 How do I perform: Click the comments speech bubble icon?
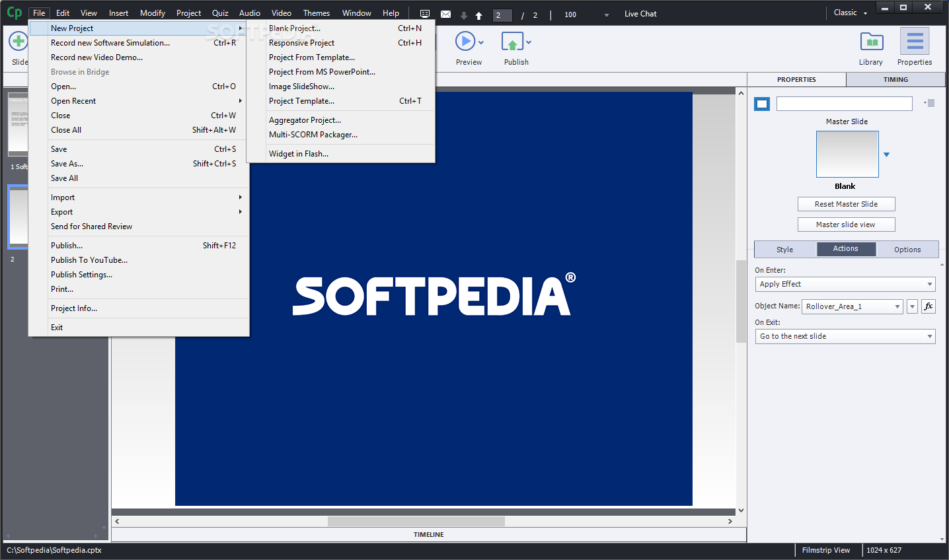click(x=425, y=14)
